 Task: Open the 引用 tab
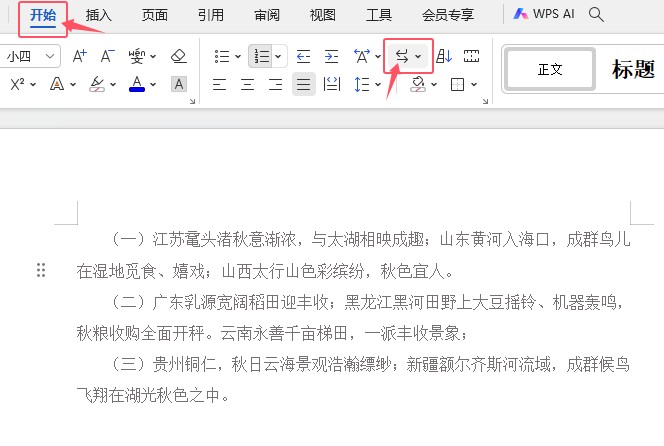pyautogui.click(x=211, y=15)
